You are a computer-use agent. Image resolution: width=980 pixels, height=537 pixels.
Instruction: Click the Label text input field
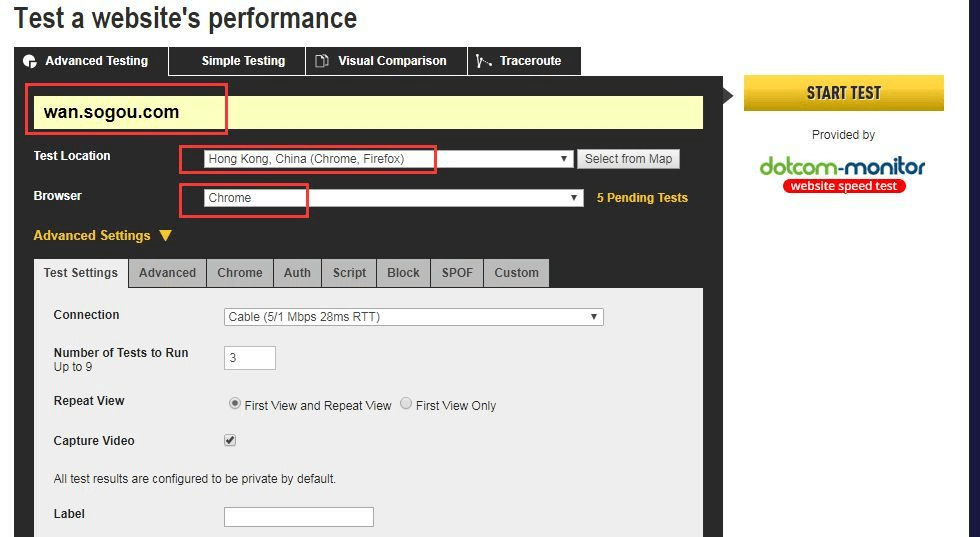click(x=299, y=517)
